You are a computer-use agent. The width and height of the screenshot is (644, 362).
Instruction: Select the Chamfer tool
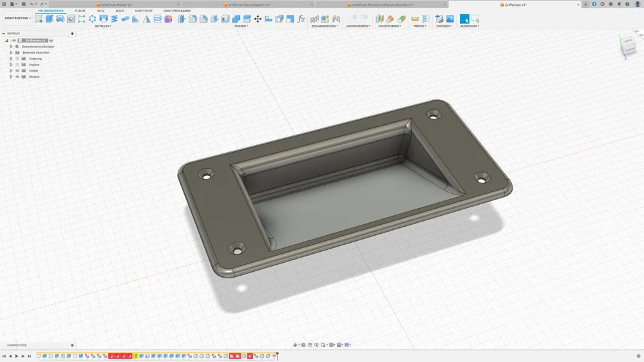click(x=204, y=19)
